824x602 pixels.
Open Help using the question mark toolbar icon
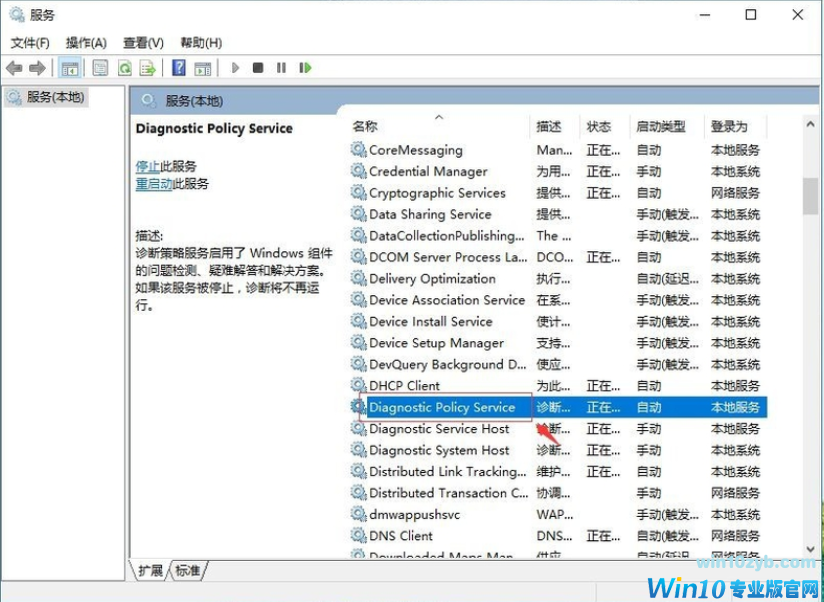point(178,68)
